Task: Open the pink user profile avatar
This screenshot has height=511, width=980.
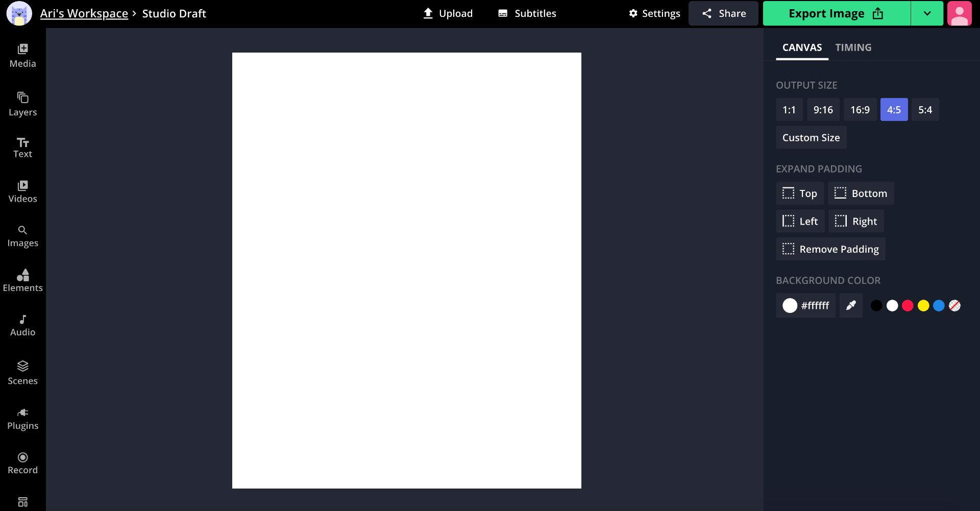Action: point(960,13)
